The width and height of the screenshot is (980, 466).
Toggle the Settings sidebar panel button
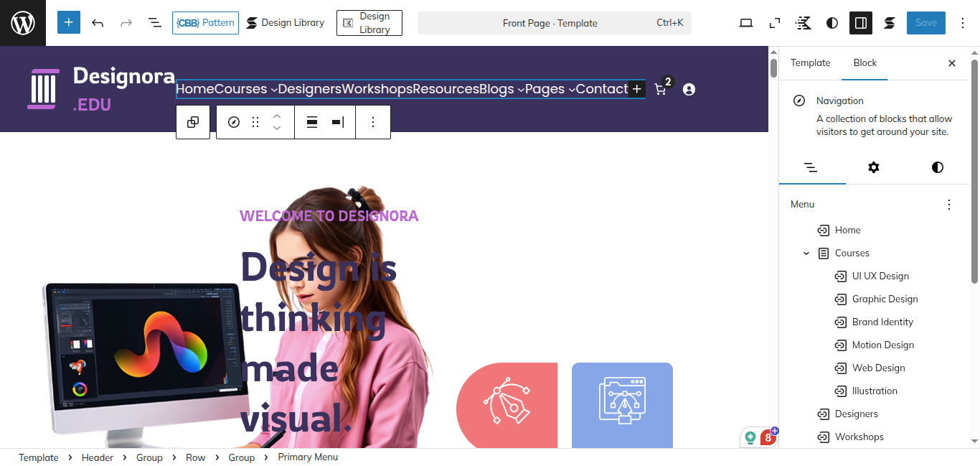click(x=861, y=23)
